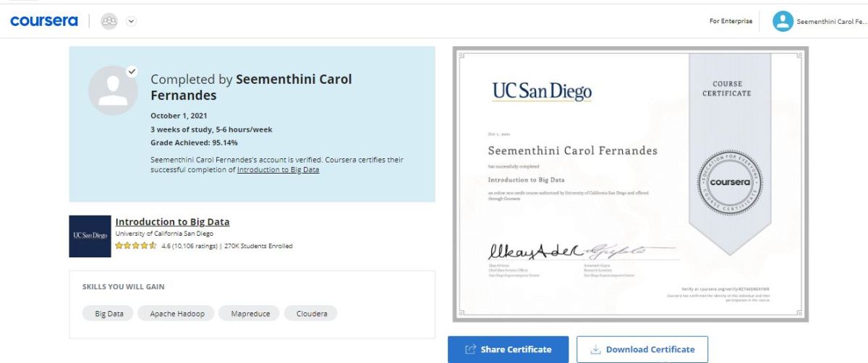The width and height of the screenshot is (868, 363).
Task: Click the Download Certificate button
Action: click(x=642, y=349)
